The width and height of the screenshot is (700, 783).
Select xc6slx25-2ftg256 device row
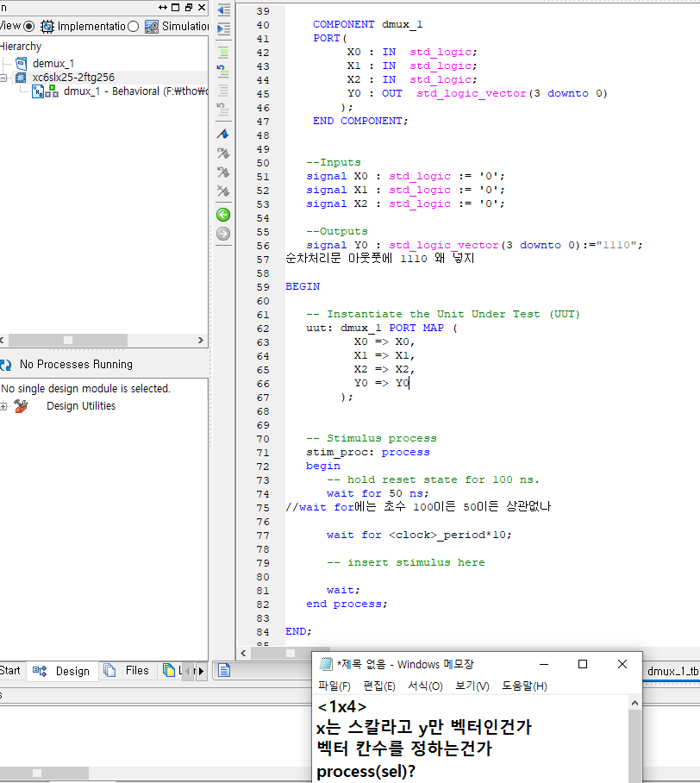(73, 78)
